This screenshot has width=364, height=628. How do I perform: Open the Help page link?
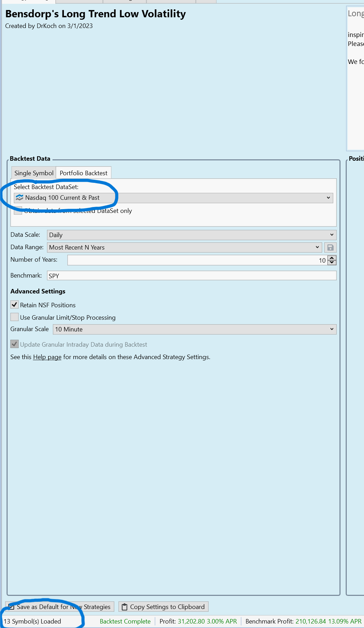pos(47,357)
